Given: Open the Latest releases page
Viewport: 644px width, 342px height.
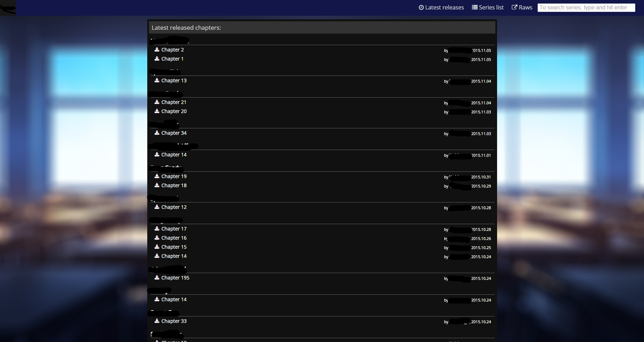Looking at the screenshot, I should (441, 7).
